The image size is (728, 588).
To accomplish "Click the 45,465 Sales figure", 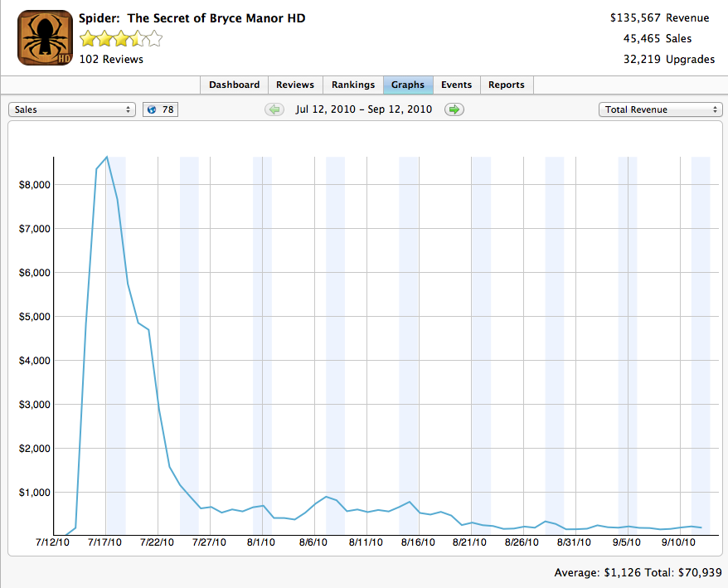I will click(x=657, y=38).
